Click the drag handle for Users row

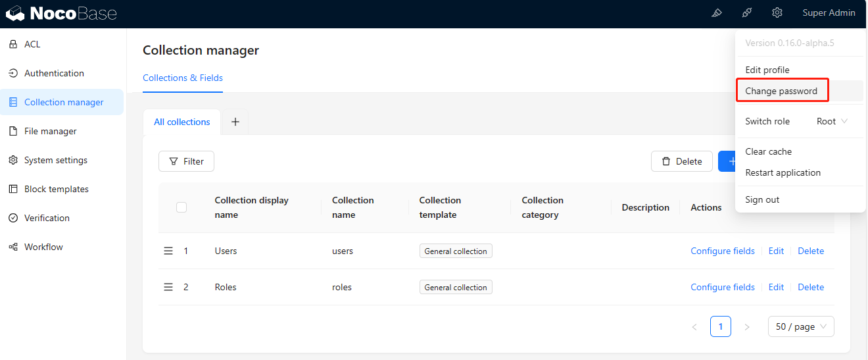click(x=168, y=251)
